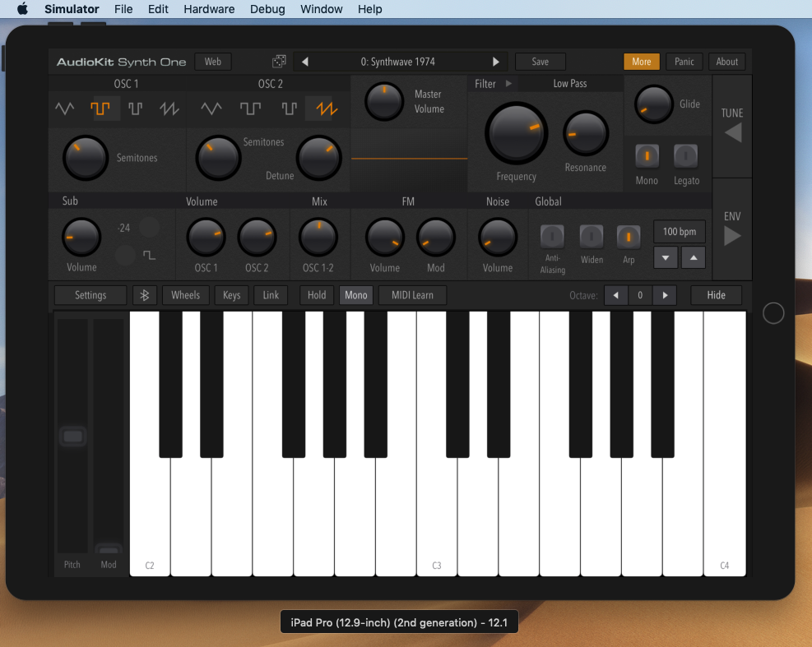The image size is (812, 647).
Task: Open the File menu
Action: (x=123, y=9)
